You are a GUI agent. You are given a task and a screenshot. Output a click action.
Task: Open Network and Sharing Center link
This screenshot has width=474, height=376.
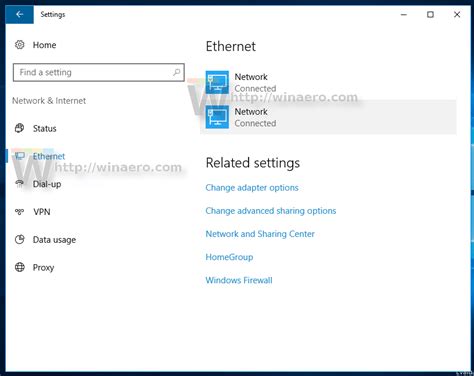(x=260, y=234)
